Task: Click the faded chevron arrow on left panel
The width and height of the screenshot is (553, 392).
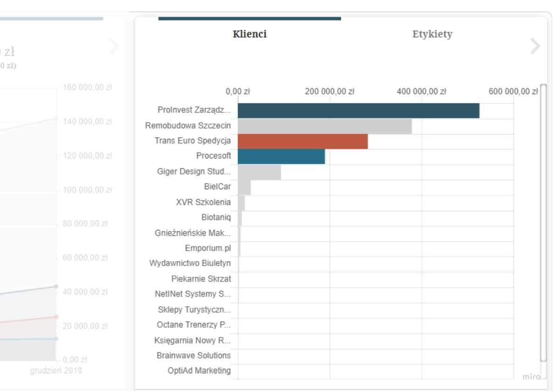Action: coord(114,46)
